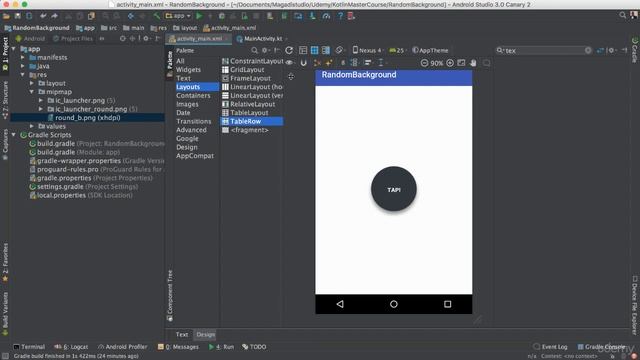Image resolution: width=640 pixels, height=360 pixels.
Task: Click the Open folder icon in the toolbar
Action: pyautogui.click(x=6, y=16)
